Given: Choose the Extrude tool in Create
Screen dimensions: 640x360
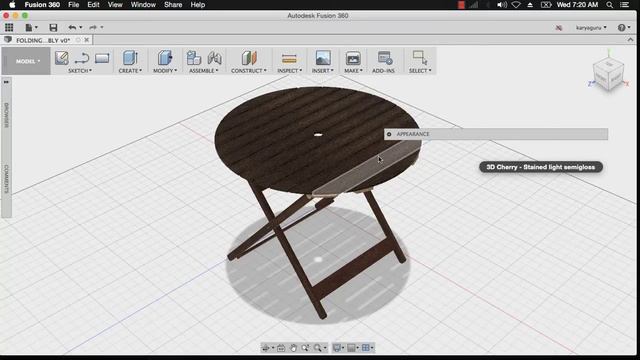Looking at the screenshot, I should (x=130, y=58).
